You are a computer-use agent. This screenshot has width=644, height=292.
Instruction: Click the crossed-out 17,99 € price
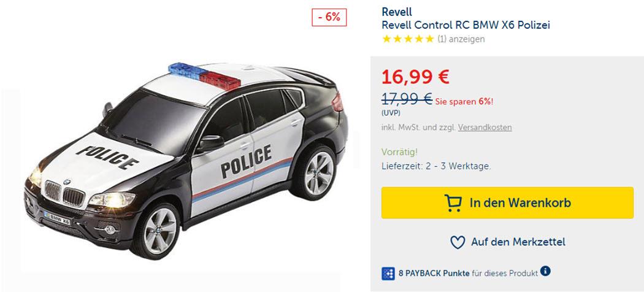(x=407, y=99)
